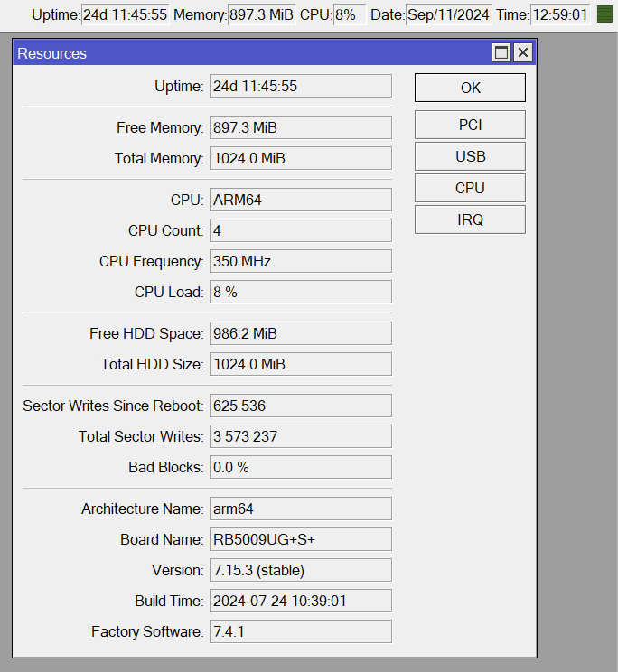Click the Total Sector Writes field
Image resolution: width=618 pixels, height=672 pixels.
(301, 436)
